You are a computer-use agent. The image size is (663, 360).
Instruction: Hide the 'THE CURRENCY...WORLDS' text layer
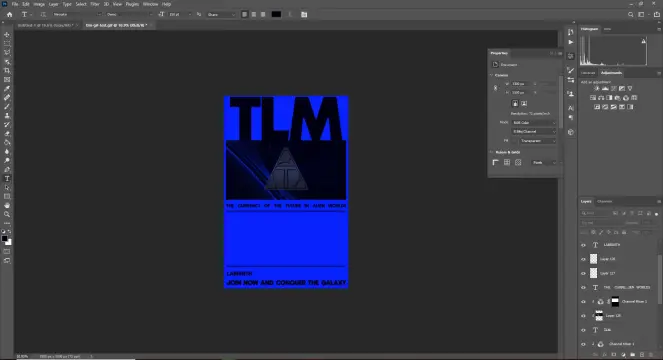coord(584,288)
